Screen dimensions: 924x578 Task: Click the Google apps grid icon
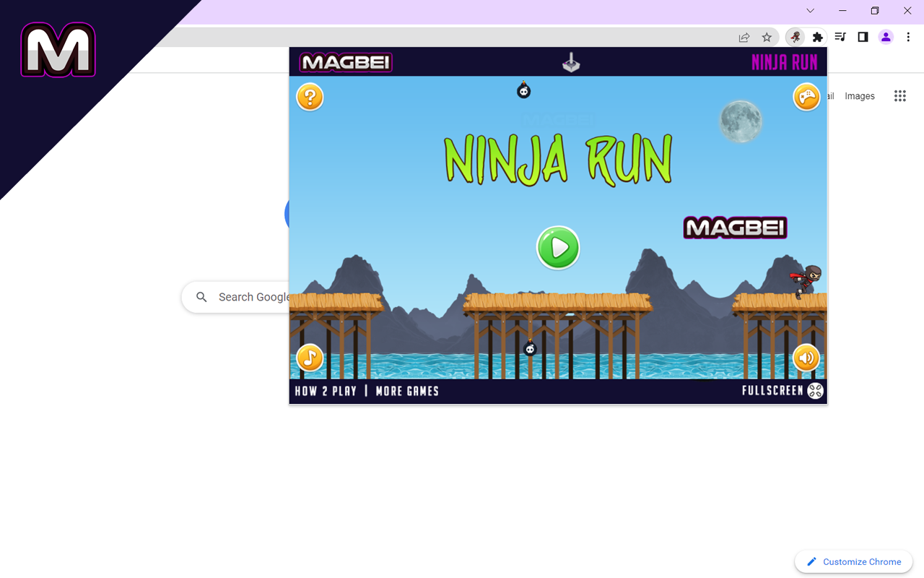click(x=899, y=95)
